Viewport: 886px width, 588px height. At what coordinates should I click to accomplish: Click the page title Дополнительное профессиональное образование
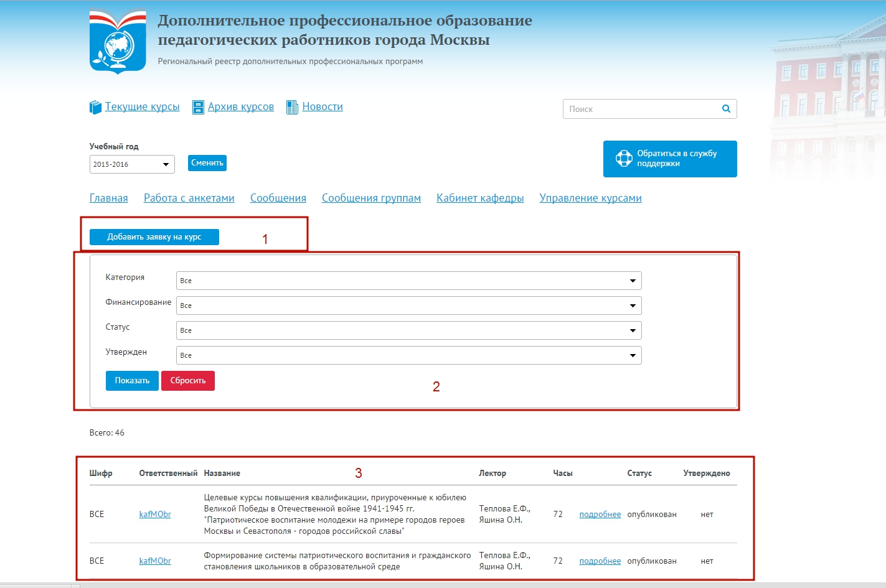(345, 30)
